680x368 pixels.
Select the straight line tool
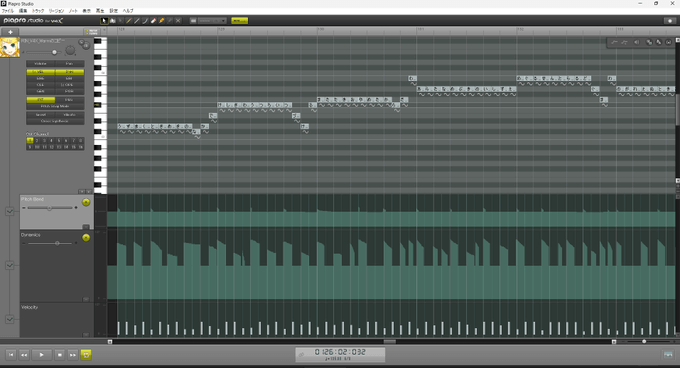(x=137, y=21)
